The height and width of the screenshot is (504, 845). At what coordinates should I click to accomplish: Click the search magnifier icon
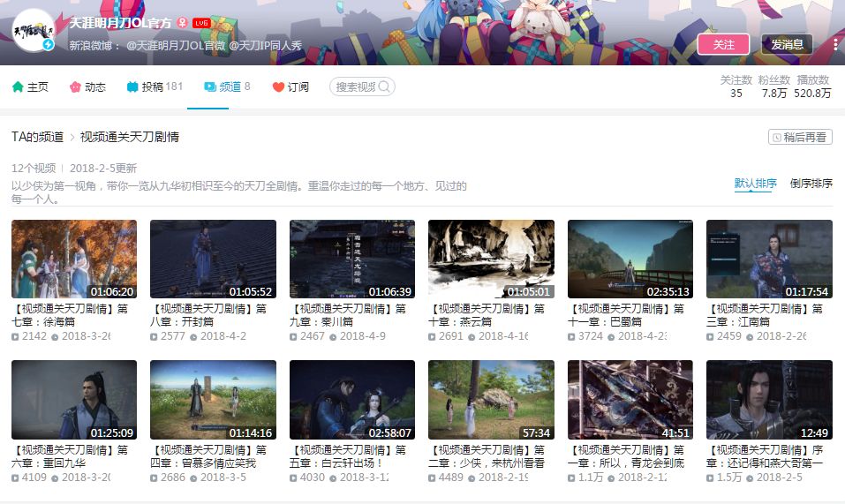(384, 87)
